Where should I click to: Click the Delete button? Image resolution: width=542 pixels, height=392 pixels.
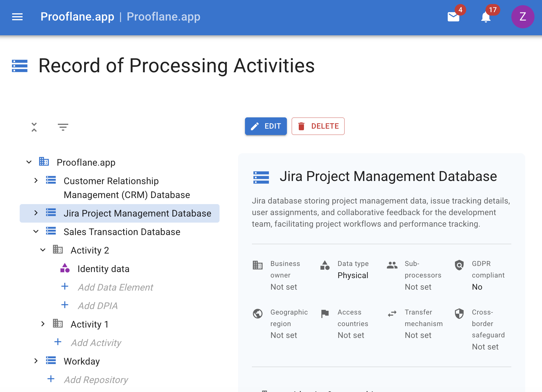(318, 126)
